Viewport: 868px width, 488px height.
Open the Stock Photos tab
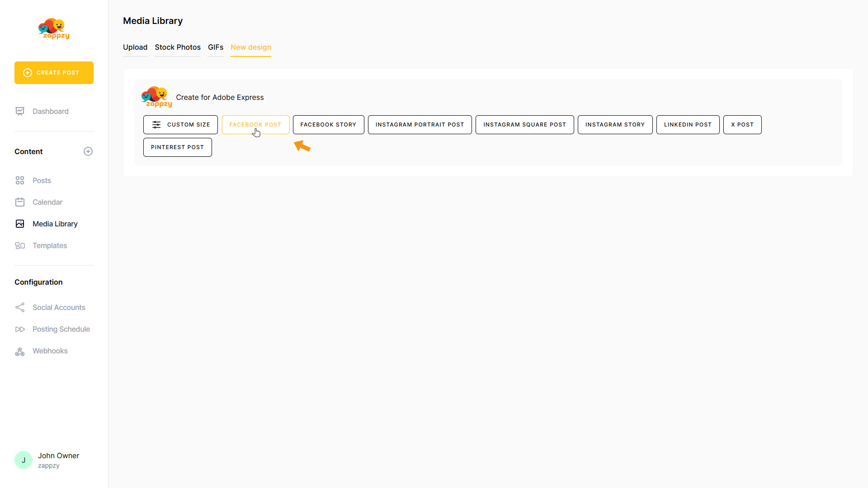[178, 47]
